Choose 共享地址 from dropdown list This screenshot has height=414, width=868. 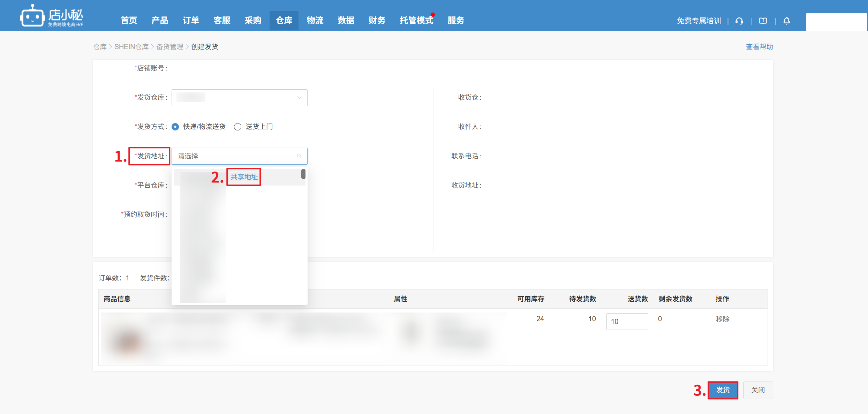244,177
